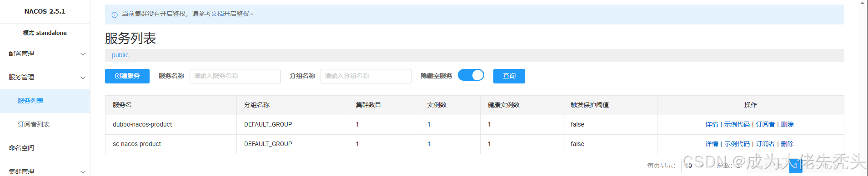Image resolution: width=868 pixels, height=176 pixels.
Task: Click 删除 for dubbo-nacos-product
Action: (x=787, y=124)
